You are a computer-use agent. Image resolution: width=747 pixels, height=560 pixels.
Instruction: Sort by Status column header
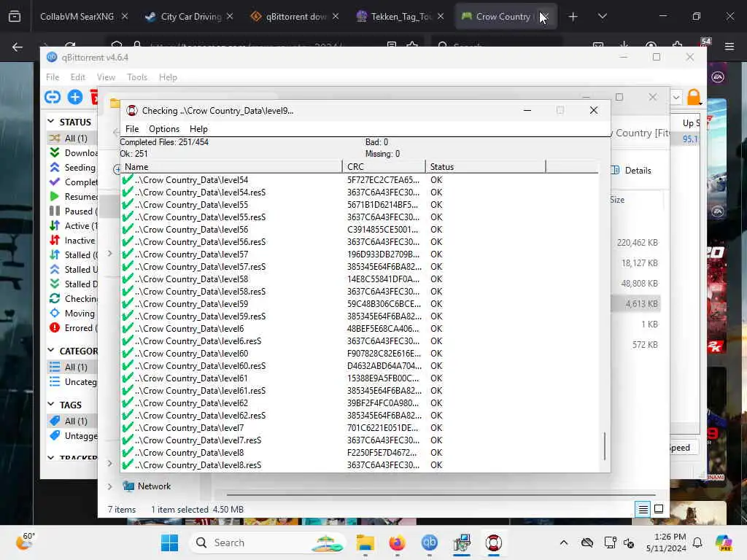(x=485, y=167)
